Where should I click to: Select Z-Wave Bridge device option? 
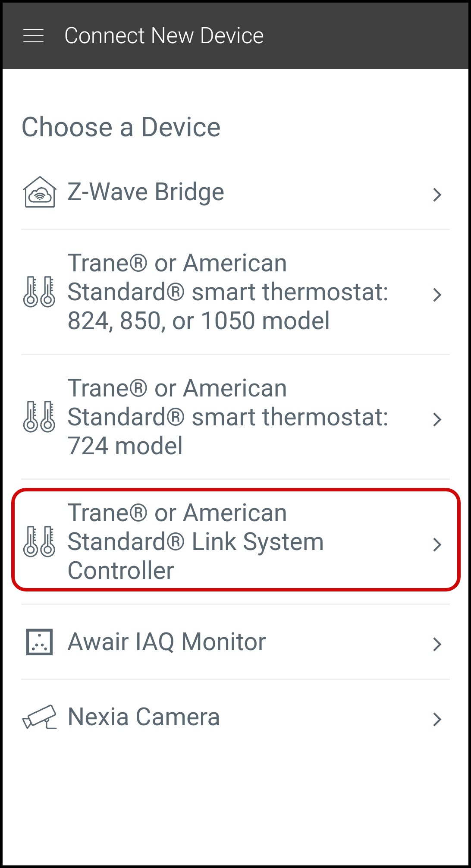pos(146,192)
